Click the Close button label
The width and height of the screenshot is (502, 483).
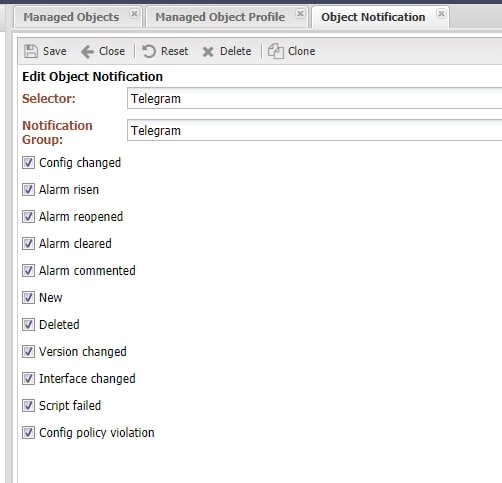pos(112,51)
